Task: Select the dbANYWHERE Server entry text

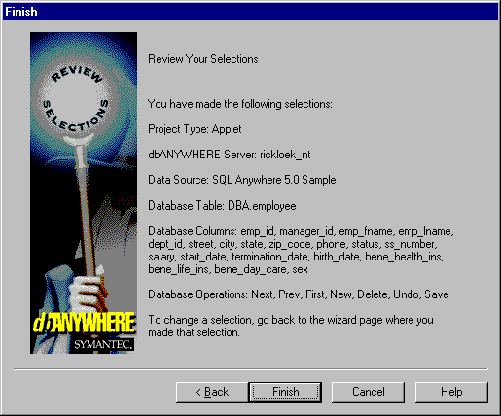Action: click(229, 154)
